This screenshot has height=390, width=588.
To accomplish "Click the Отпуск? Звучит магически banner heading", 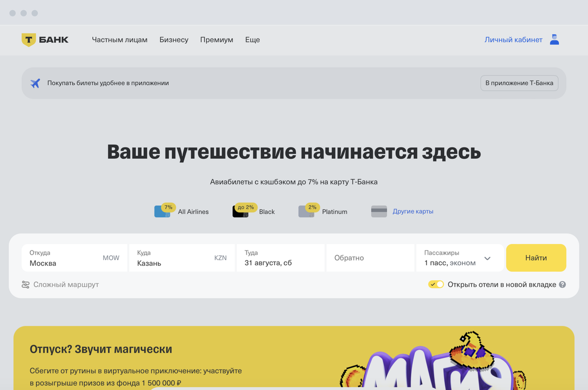I will coord(101,349).
